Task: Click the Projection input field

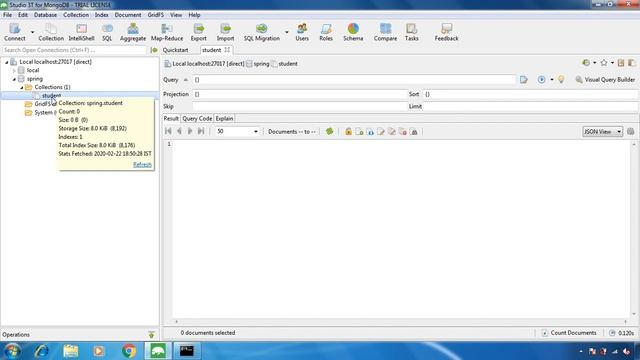Action: [300, 94]
